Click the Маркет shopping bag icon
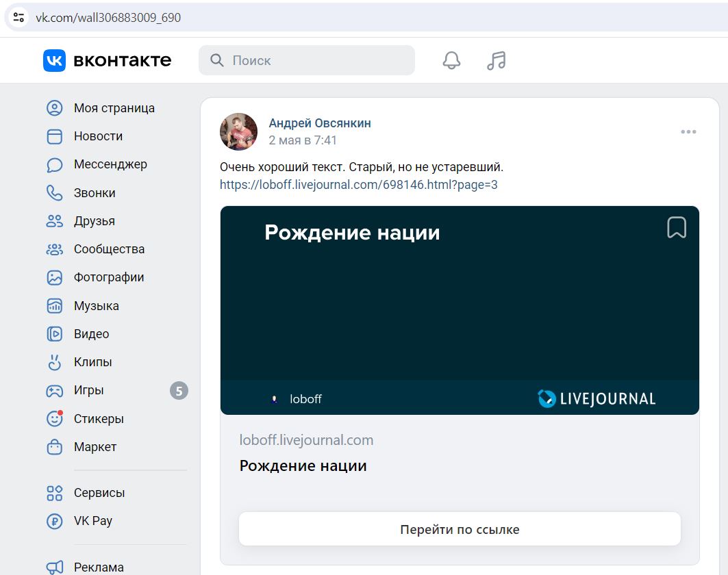 pyautogui.click(x=54, y=447)
